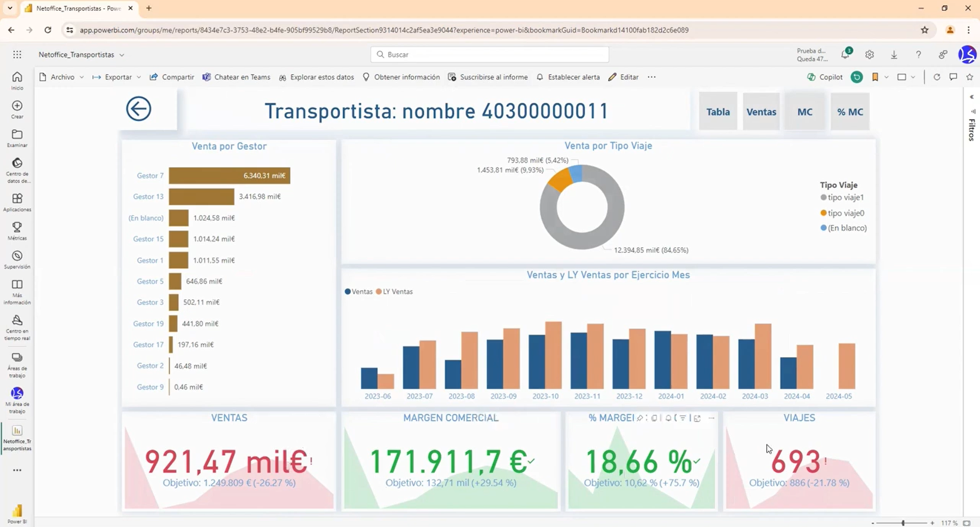Switch to the % MC view
The width and height of the screenshot is (980, 527).
[850, 112]
